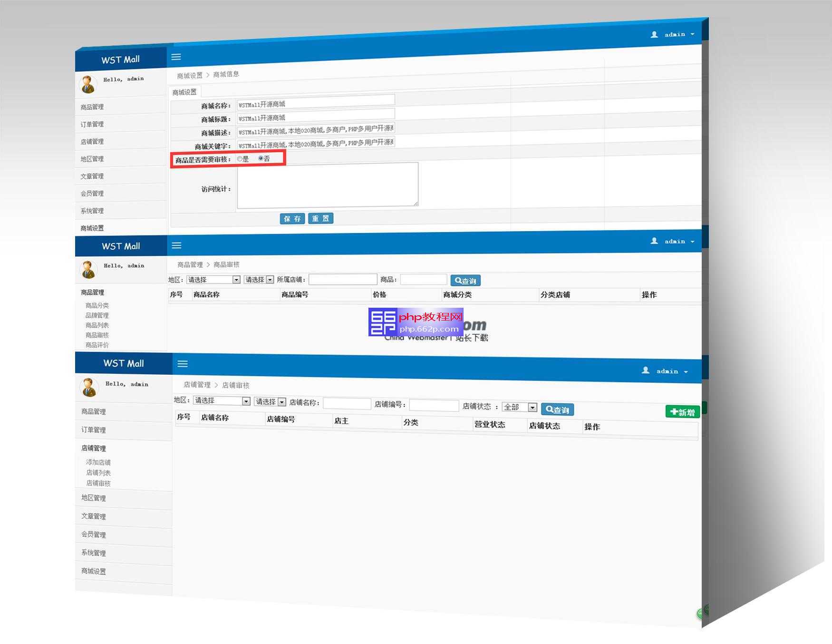Open 添加店铺 submenu item
The image size is (832, 644).
[98, 462]
